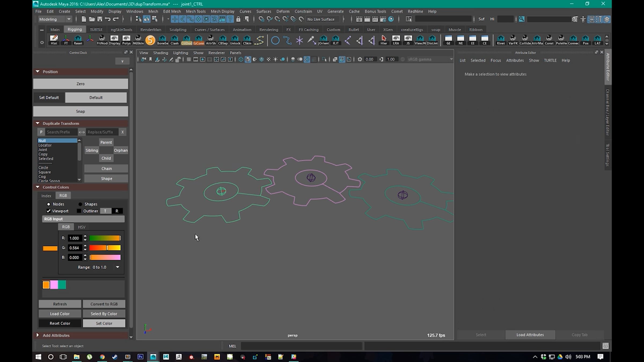The image size is (644, 362).
Task: Select the NURBS circle shelf icon
Action: coord(275,40)
